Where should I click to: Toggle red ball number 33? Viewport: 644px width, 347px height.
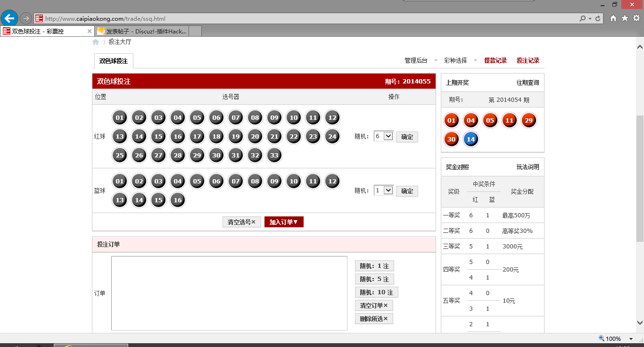[x=274, y=155]
